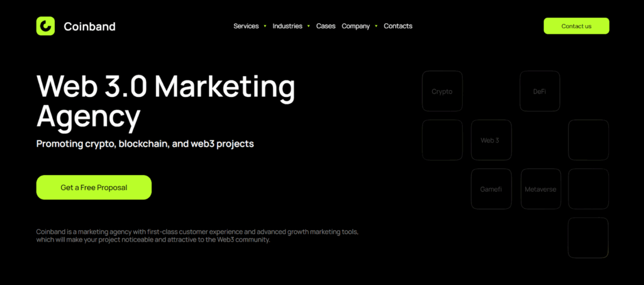Go to the Cases page

pyautogui.click(x=326, y=26)
